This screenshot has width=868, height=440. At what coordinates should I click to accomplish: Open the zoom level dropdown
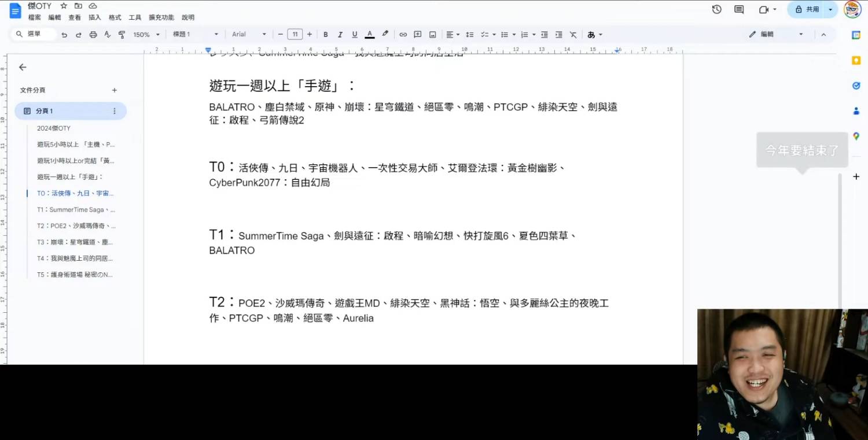point(146,34)
